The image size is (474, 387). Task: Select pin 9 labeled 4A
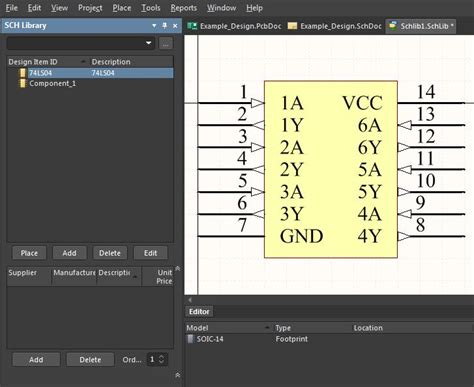[431, 214]
